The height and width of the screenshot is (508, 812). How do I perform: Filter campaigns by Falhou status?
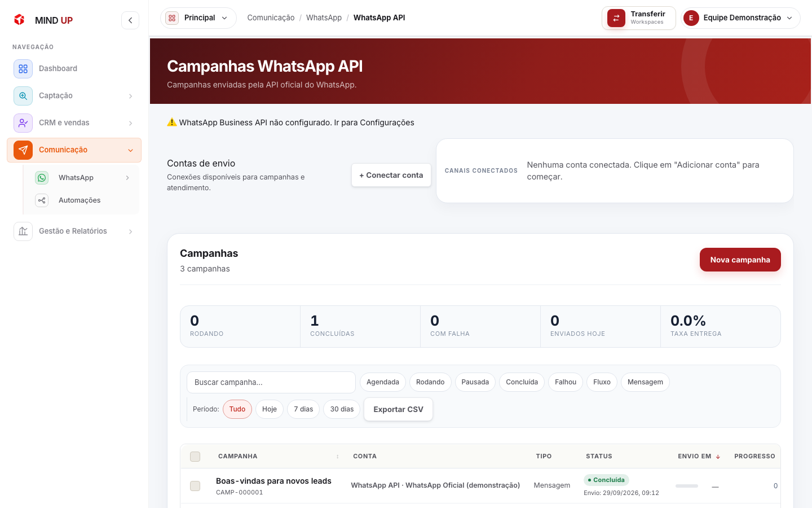pos(566,382)
